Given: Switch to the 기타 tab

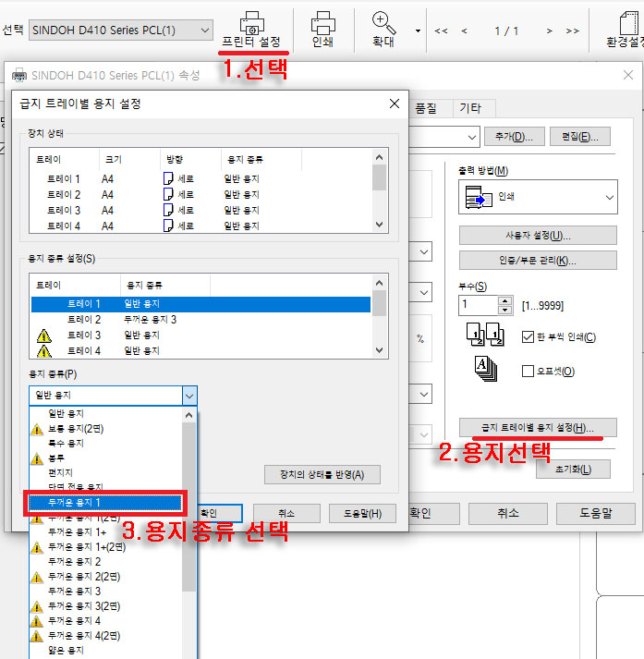Looking at the screenshot, I should (474, 108).
